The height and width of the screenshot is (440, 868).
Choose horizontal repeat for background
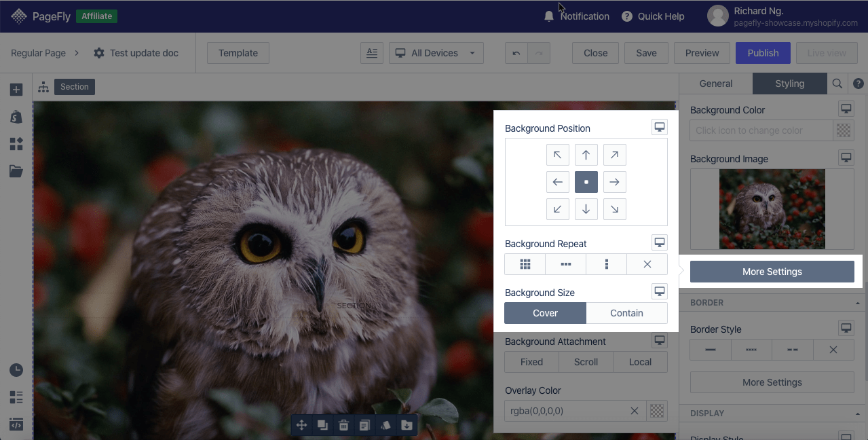click(x=565, y=264)
